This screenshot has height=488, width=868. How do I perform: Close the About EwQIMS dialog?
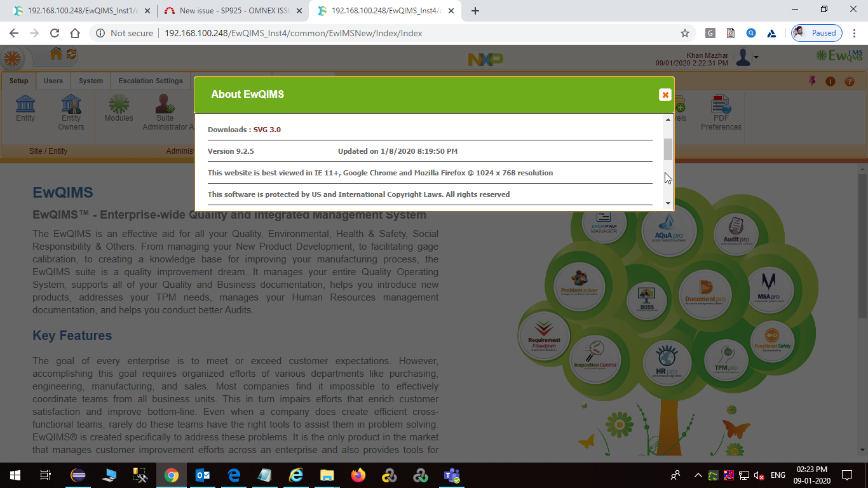pyautogui.click(x=665, y=95)
